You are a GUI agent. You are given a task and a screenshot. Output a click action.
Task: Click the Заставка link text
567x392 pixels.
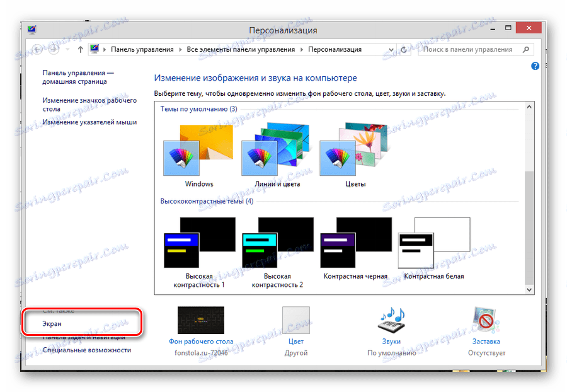[486, 342]
